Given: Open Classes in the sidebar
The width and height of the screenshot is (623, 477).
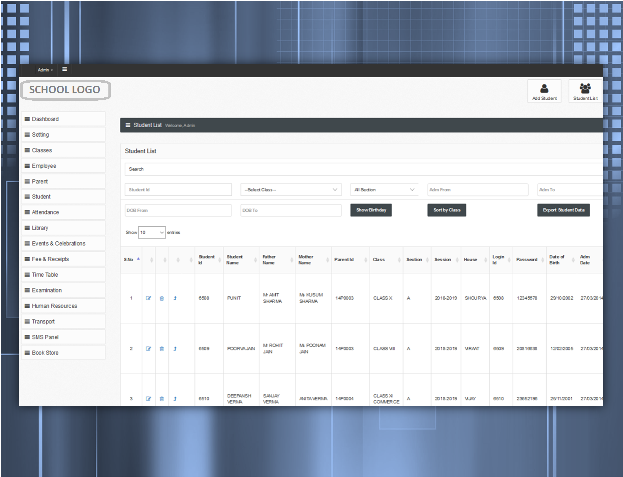Looking at the screenshot, I should pos(63,150).
